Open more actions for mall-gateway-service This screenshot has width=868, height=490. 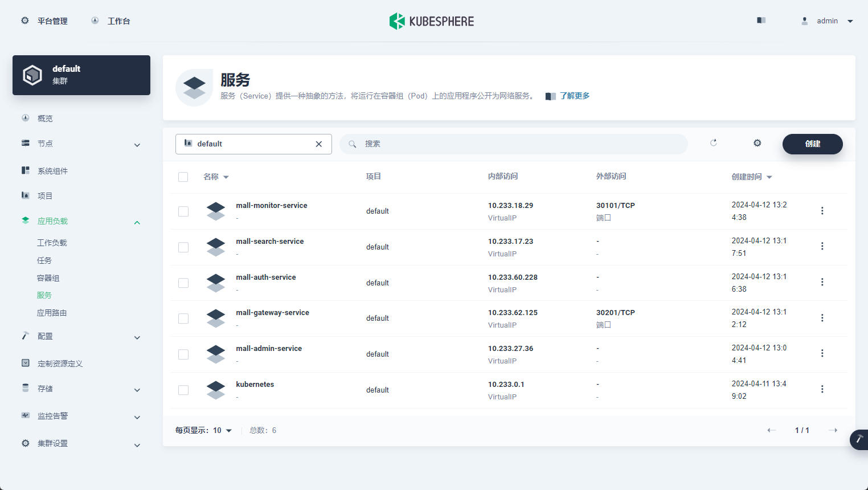pos(822,318)
